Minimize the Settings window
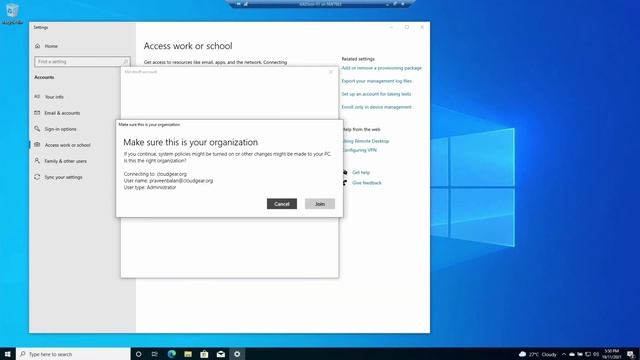This screenshot has width=640, height=360. click(x=391, y=27)
